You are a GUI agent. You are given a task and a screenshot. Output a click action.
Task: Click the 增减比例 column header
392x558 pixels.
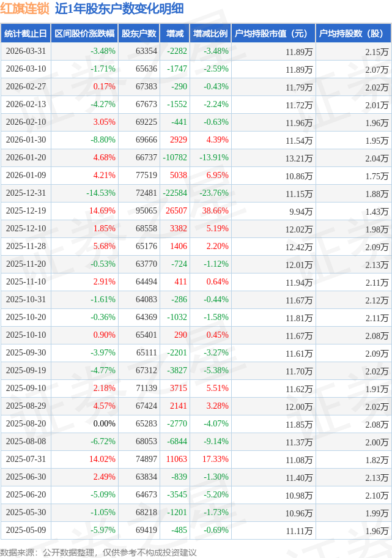pos(210,34)
